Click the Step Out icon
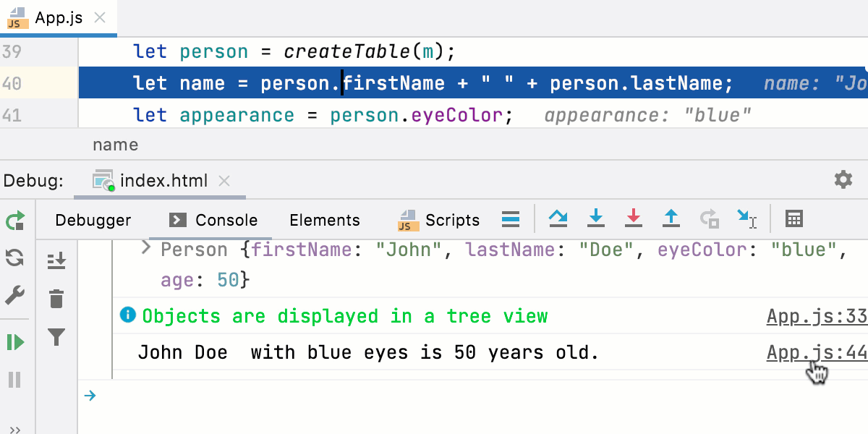Image resolution: width=868 pixels, height=434 pixels. tap(671, 218)
